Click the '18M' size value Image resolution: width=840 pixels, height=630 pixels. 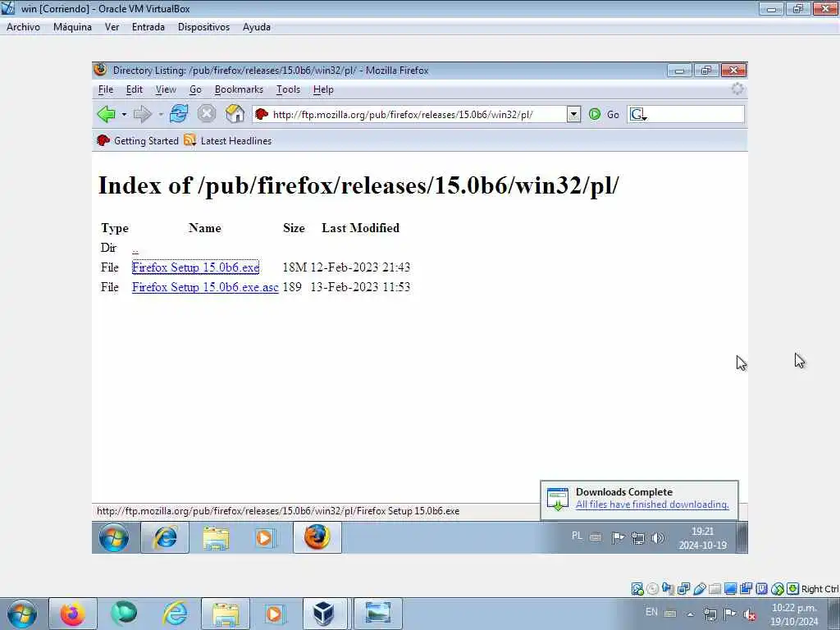pos(294,267)
